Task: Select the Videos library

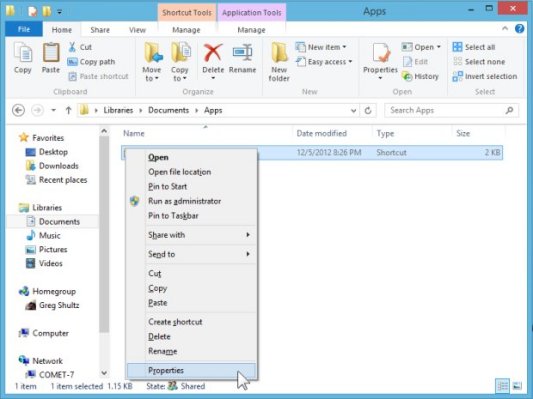Action: [x=45, y=263]
